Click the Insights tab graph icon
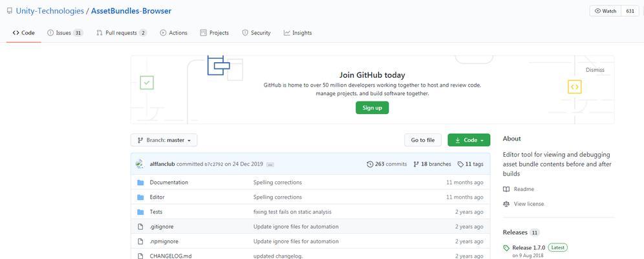644x259 pixels. pos(286,33)
